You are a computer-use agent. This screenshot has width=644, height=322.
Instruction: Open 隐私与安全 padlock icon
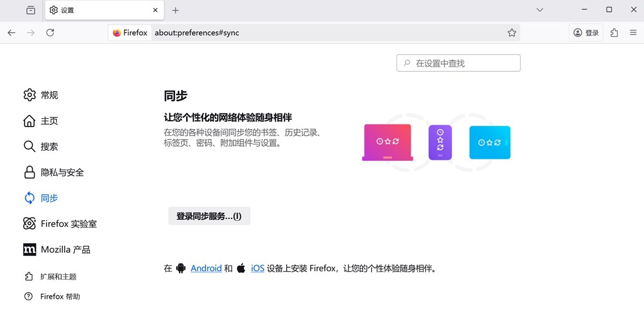click(x=30, y=172)
